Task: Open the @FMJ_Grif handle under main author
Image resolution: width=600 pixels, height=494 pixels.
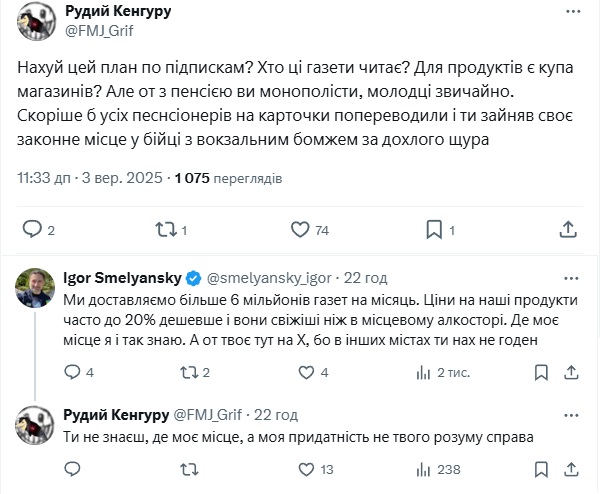Action: [x=99, y=29]
